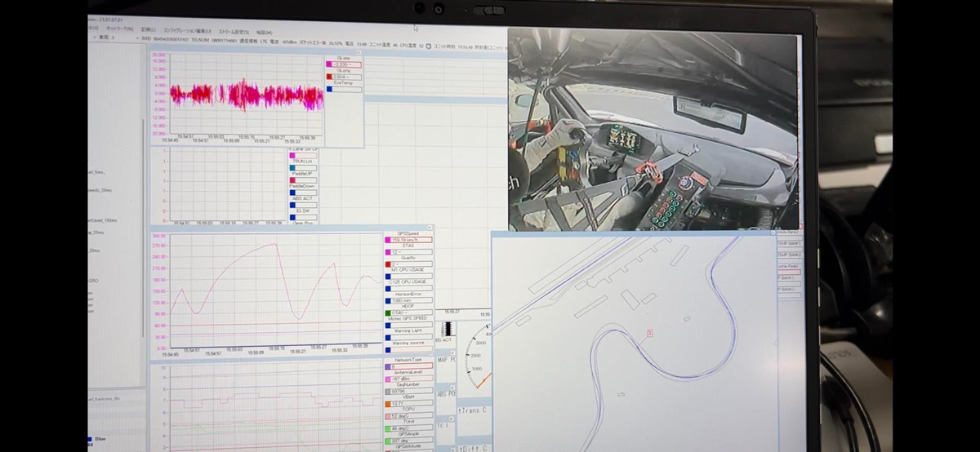
Task: Click the HDOP channel color swatch
Action: tap(388, 312)
